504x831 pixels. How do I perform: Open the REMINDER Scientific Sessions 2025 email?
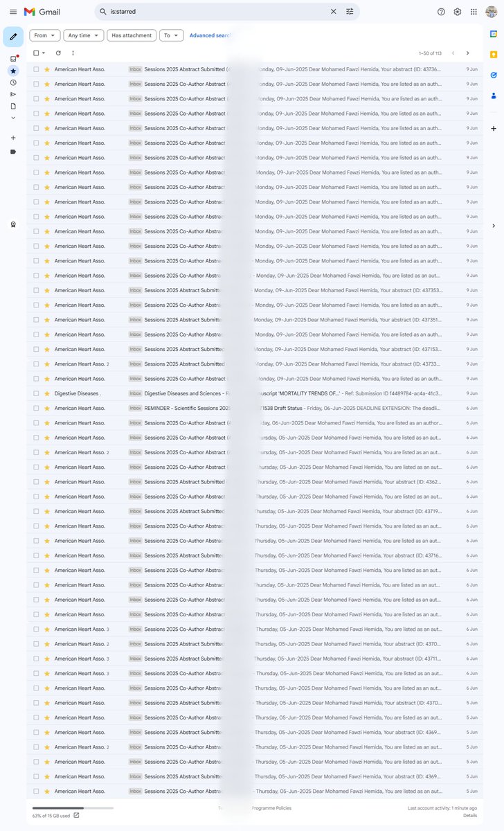click(255, 408)
